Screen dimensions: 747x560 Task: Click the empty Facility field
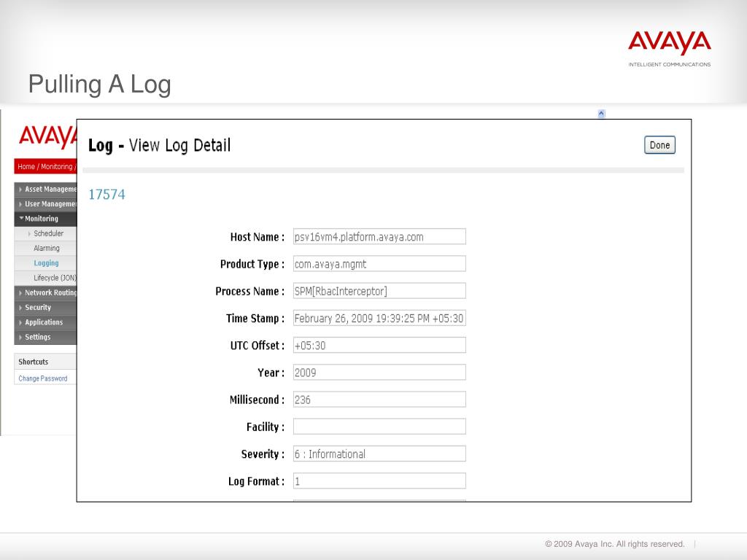(x=379, y=427)
